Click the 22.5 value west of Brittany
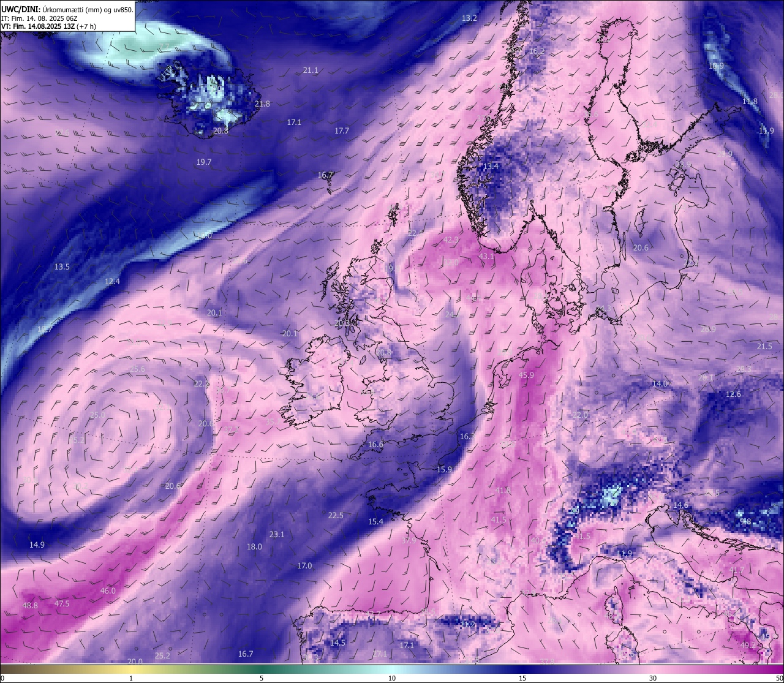 [336, 516]
